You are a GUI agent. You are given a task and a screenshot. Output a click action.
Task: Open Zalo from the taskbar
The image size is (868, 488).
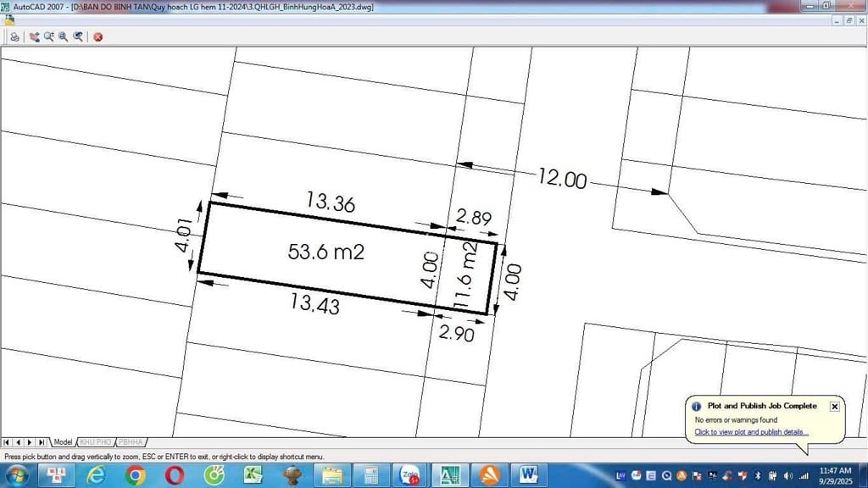pyautogui.click(x=410, y=475)
